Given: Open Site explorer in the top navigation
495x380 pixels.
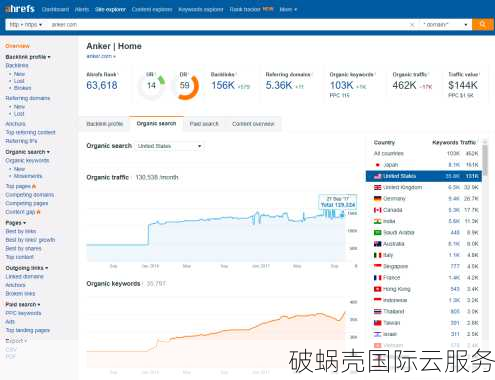Looking at the screenshot, I should pyautogui.click(x=110, y=9).
